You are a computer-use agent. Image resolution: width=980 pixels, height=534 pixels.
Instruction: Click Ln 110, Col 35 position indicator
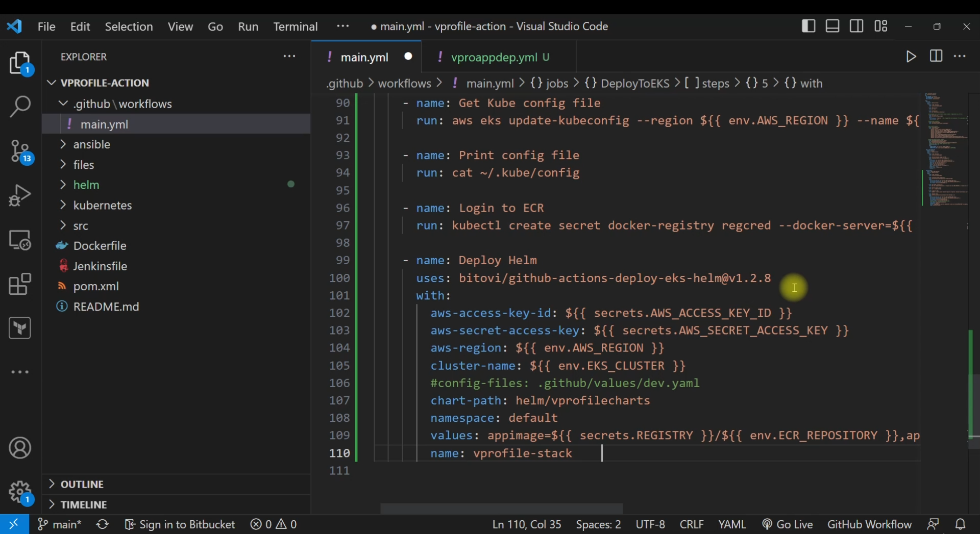(x=527, y=524)
